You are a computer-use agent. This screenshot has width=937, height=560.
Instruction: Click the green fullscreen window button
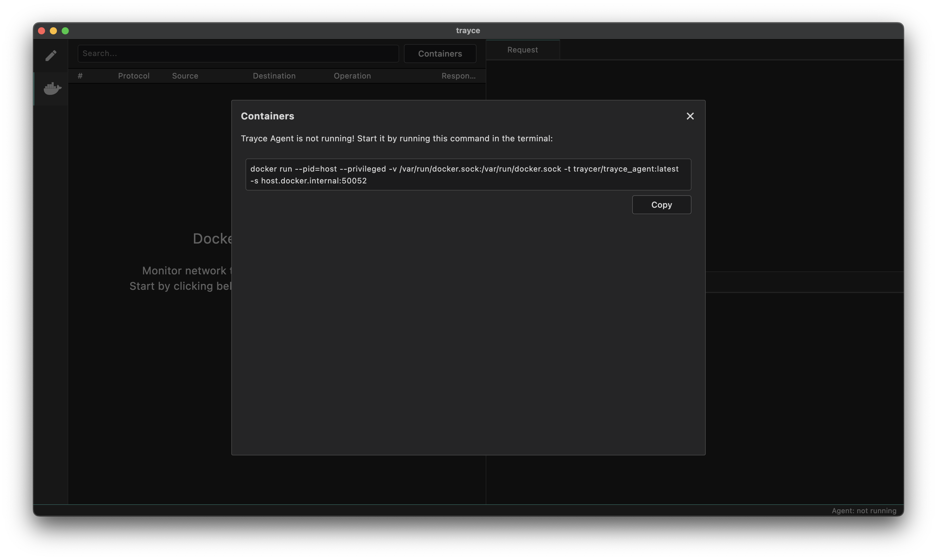(65, 31)
